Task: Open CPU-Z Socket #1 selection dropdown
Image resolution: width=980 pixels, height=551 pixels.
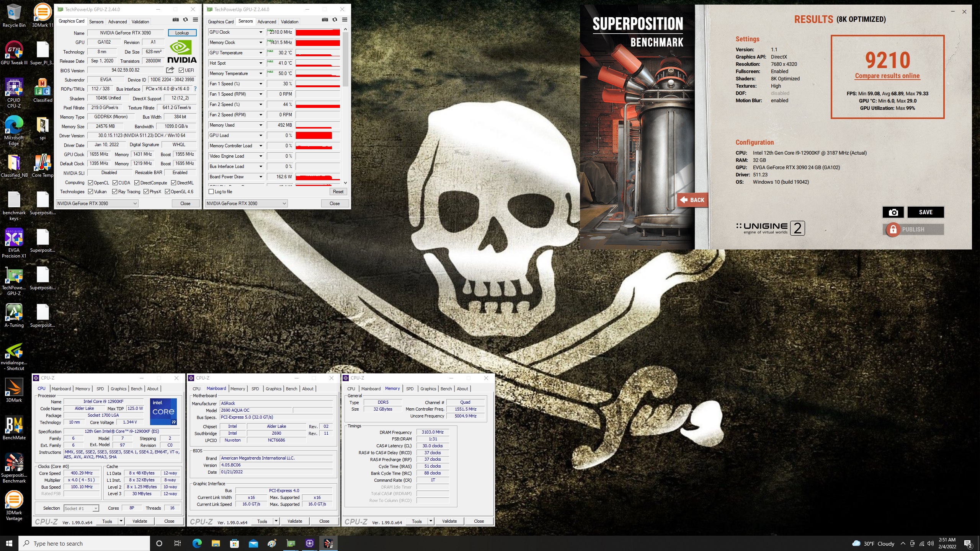Action: (x=81, y=509)
